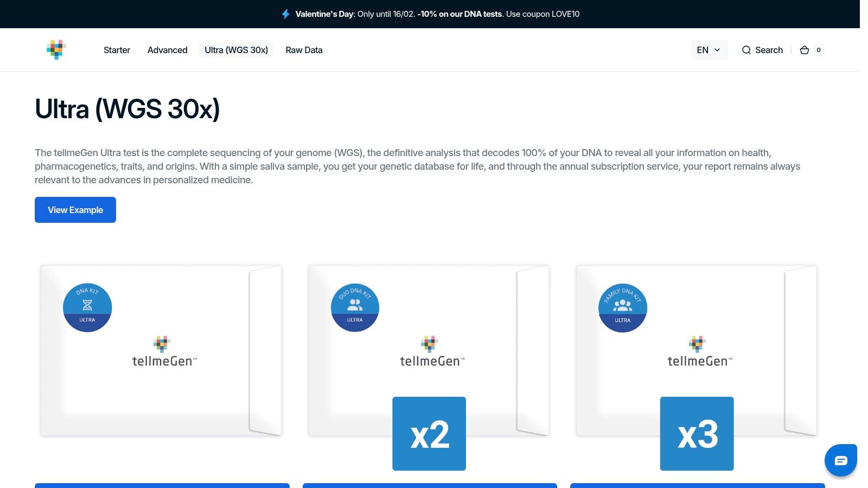Viewport: 868px width, 488px height.
Task: Click the Family DNA Kit Ultra badge
Action: tap(622, 307)
